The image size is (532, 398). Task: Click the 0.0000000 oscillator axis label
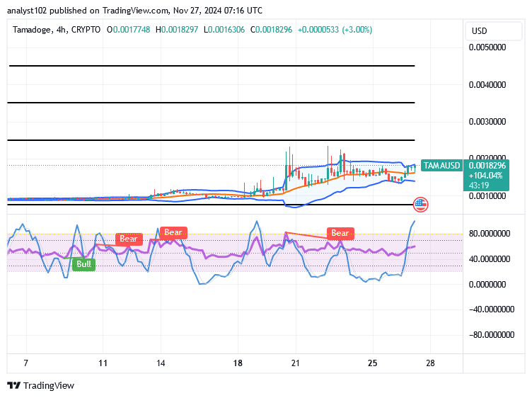[487, 285]
